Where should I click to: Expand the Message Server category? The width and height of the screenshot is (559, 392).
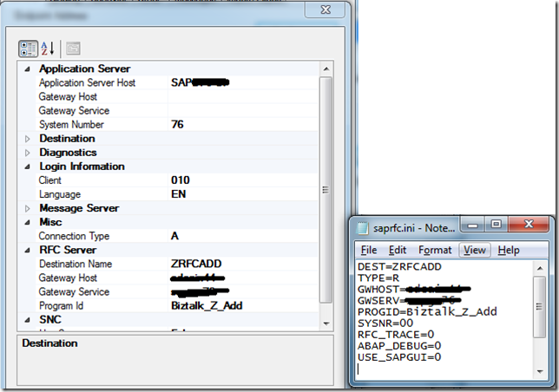(28, 209)
